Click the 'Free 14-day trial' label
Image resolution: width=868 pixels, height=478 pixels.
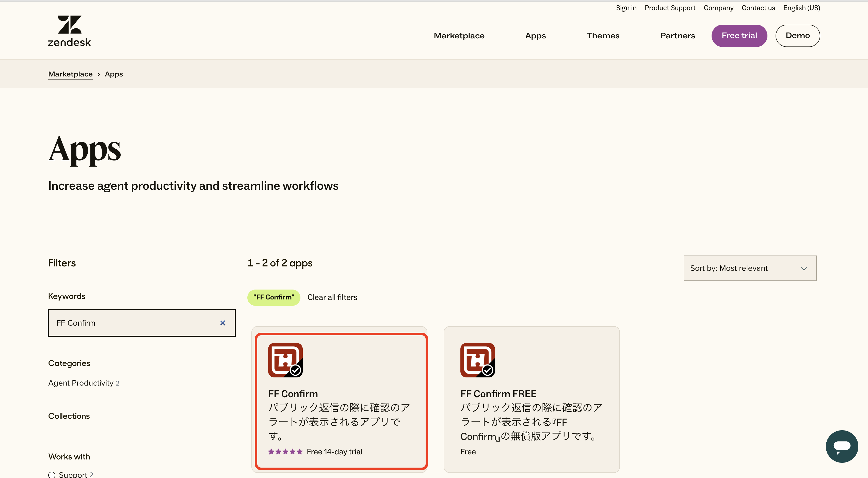pos(335,452)
